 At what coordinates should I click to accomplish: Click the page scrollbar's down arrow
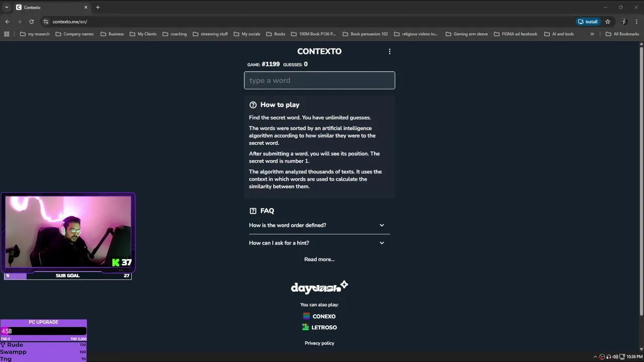(641, 349)
